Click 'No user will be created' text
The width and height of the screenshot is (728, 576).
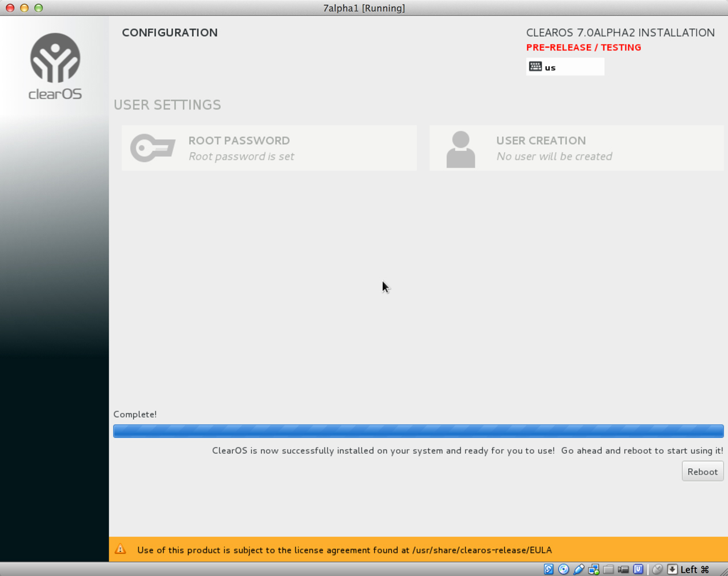[555, 156]
